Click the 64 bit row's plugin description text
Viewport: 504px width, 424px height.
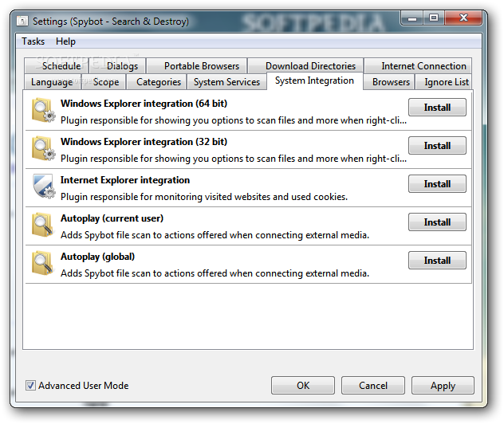coord(234,120)
